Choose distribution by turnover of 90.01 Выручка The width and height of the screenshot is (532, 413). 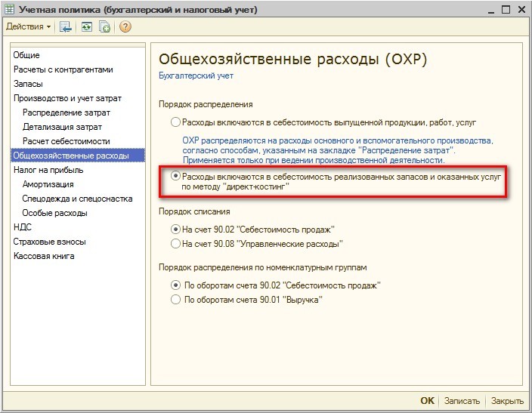[175, 300]
